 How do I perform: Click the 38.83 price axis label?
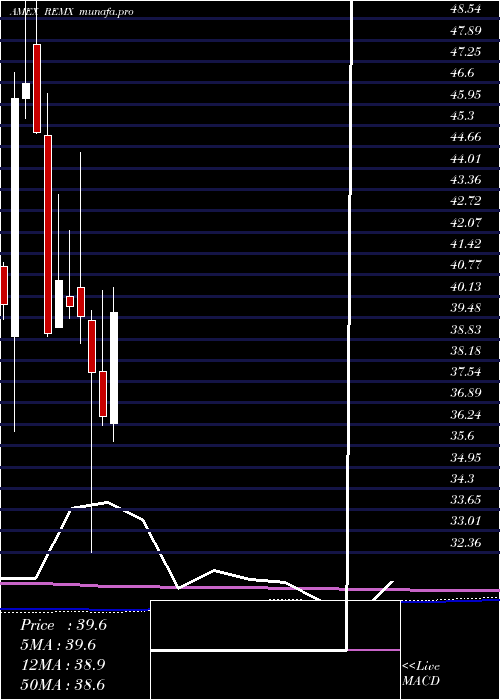[466, 329]
